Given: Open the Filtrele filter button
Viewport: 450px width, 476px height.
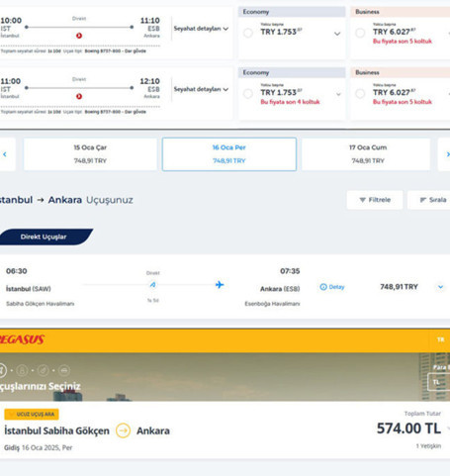Looking at the screenshot, I should tap(375, 200).
